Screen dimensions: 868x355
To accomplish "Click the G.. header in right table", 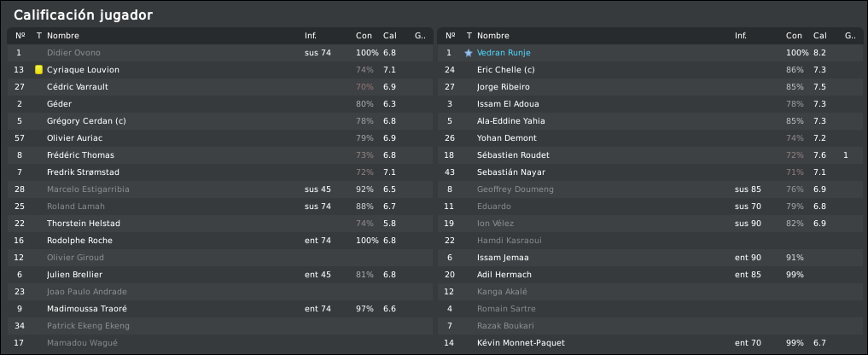I will coord(850,36).
